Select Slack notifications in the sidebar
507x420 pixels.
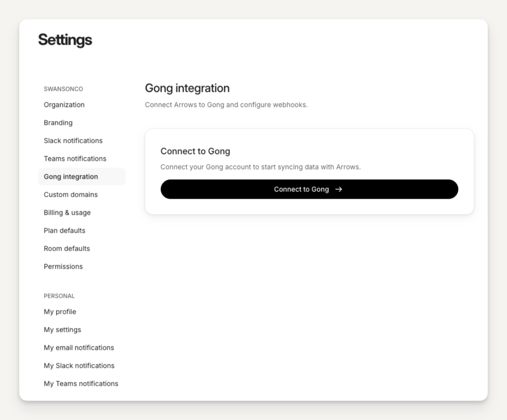click(x=73, y=141)
